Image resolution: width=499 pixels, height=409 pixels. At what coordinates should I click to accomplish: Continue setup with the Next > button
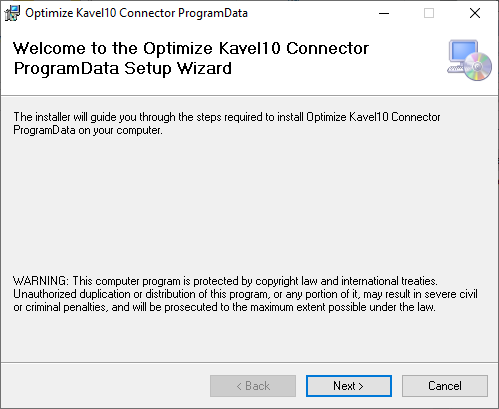pyautogui.click(x=349, y=386)
